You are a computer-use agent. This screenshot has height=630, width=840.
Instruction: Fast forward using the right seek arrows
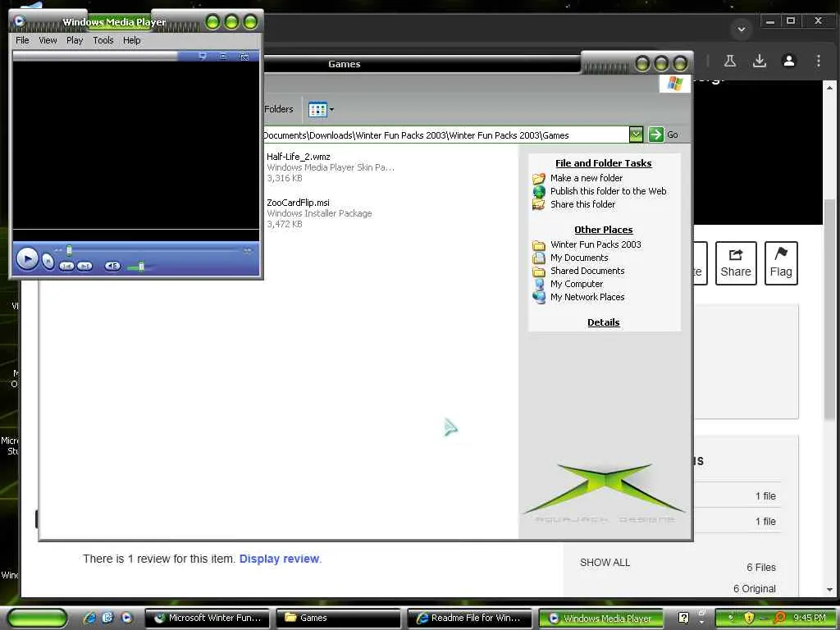point(248,250)
